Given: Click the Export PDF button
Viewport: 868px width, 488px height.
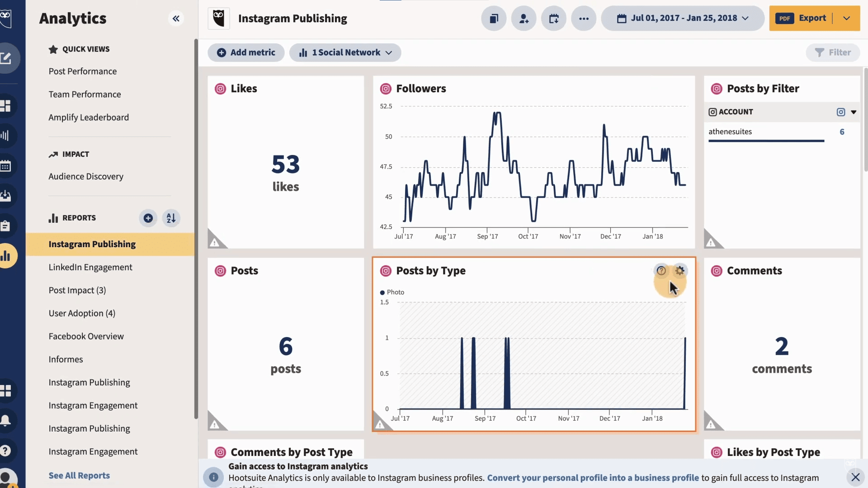Looking at the screenshot, I should click(x=801, y=19).
